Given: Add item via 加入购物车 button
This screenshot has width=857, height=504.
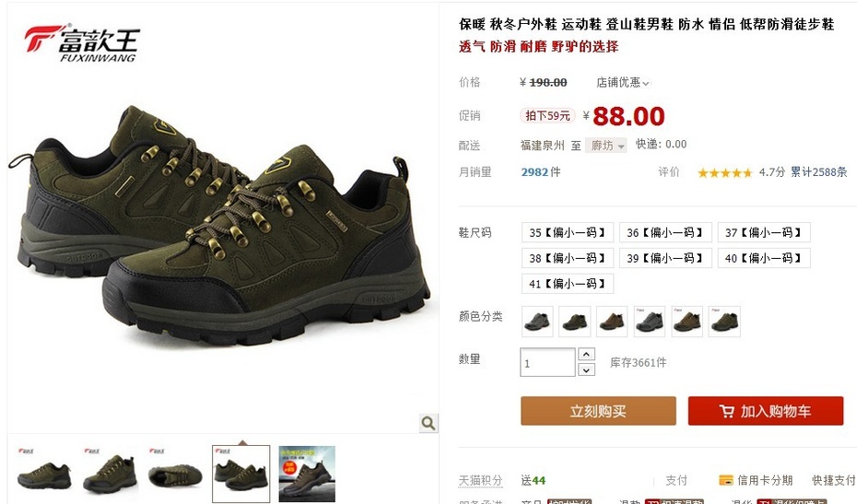Looking at the screenshot, I should pos(765,411).
